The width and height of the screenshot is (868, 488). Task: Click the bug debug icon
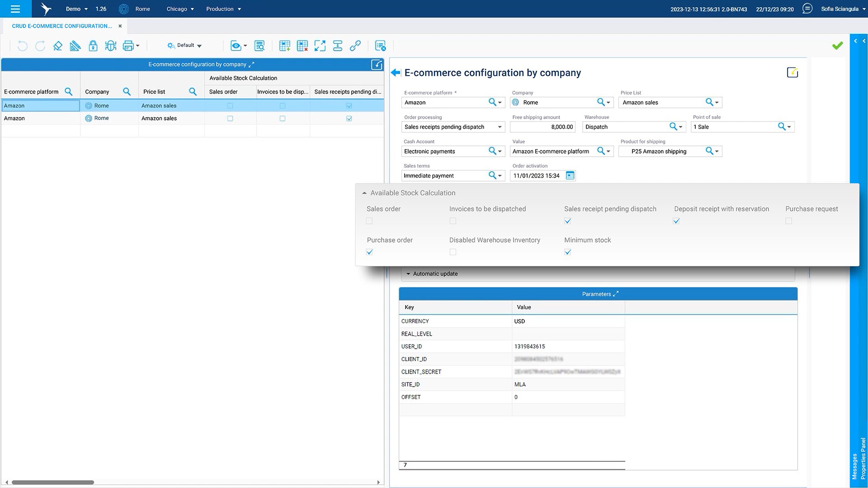[x=110, y=46]
